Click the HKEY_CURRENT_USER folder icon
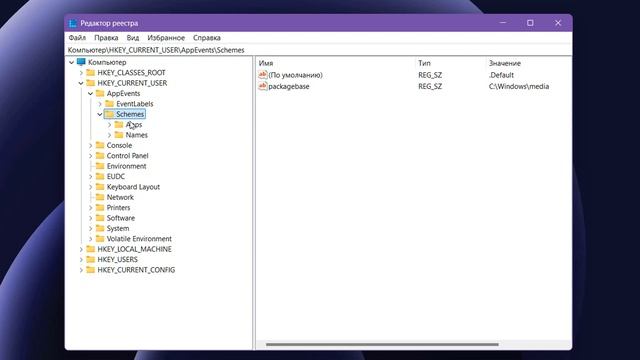Image resolution: width=640 pixels, height=360 pixels. 91,83
